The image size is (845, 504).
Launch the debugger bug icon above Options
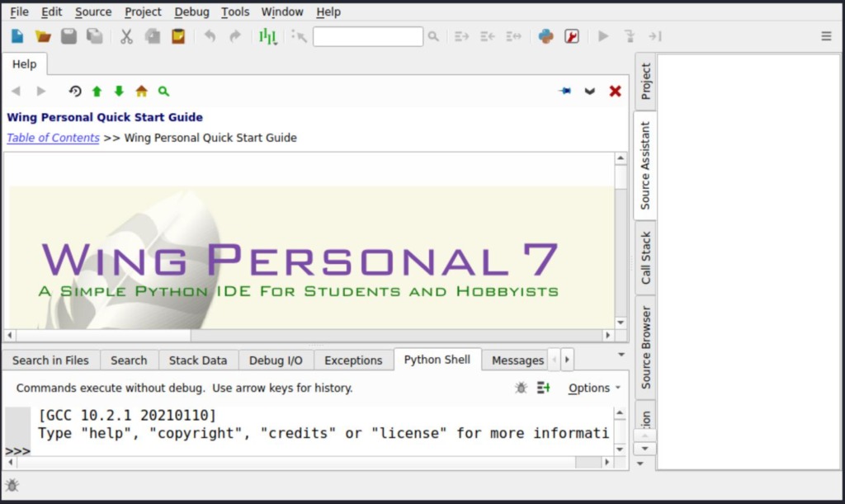(x=520, y=387)
